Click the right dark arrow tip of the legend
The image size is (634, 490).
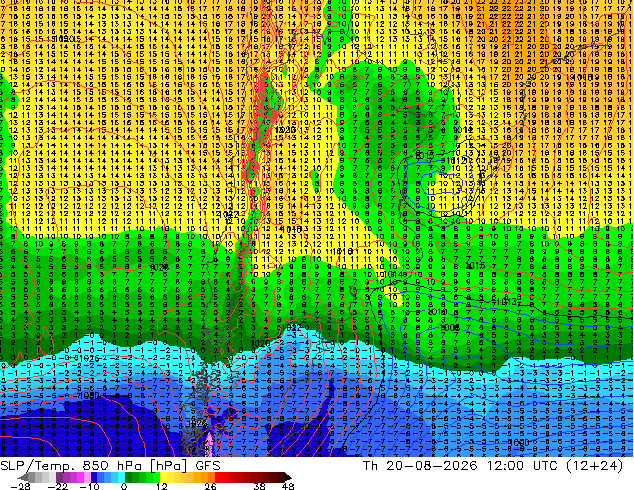pyautogui.click(x=288, y=477)
